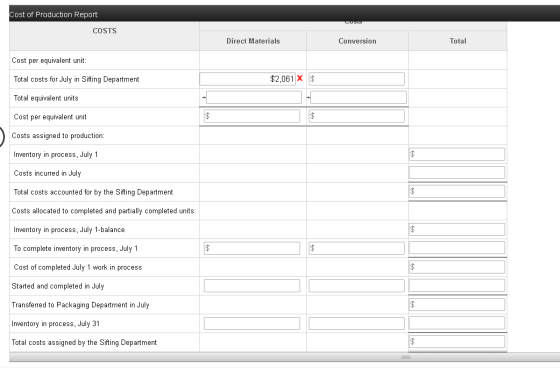Select Cost of completed July 1 work total field
Screen dimensions: 560x368
coord(457,267)
